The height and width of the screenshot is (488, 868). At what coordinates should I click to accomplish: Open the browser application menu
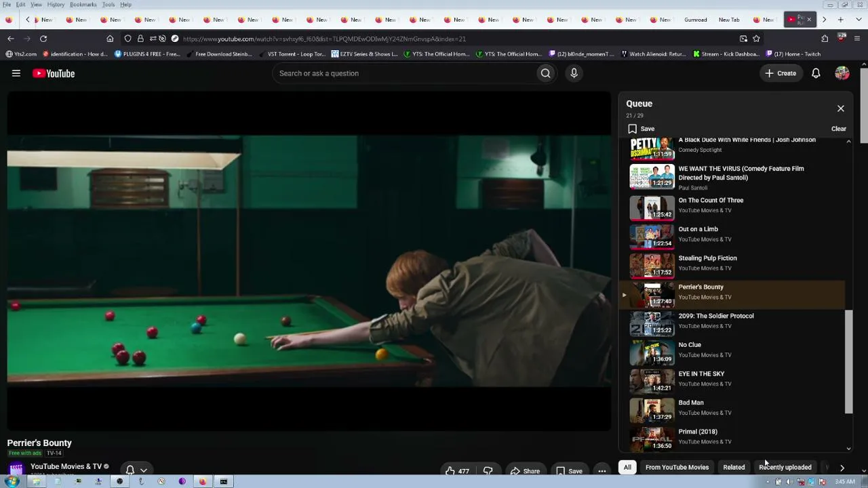pyautogui.click(x=859, y=39)
